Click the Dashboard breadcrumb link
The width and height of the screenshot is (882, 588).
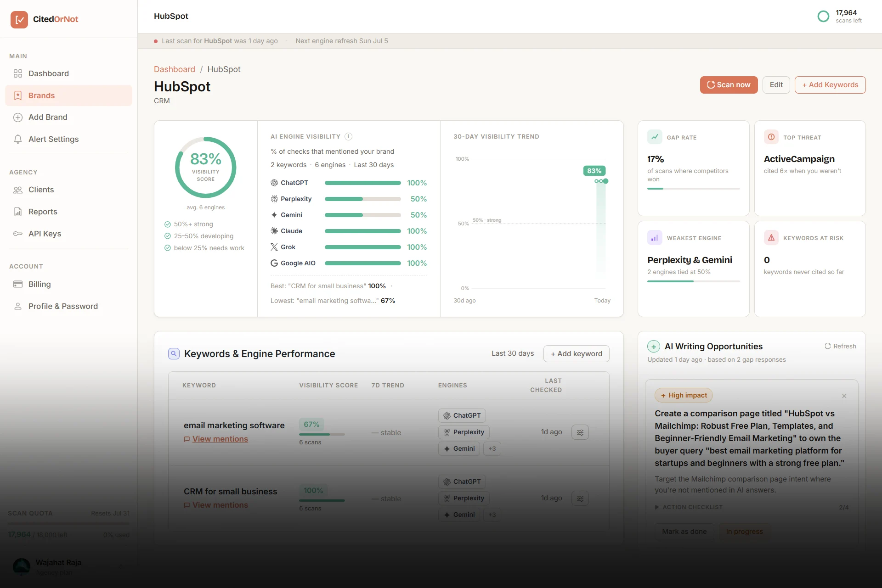175,69
